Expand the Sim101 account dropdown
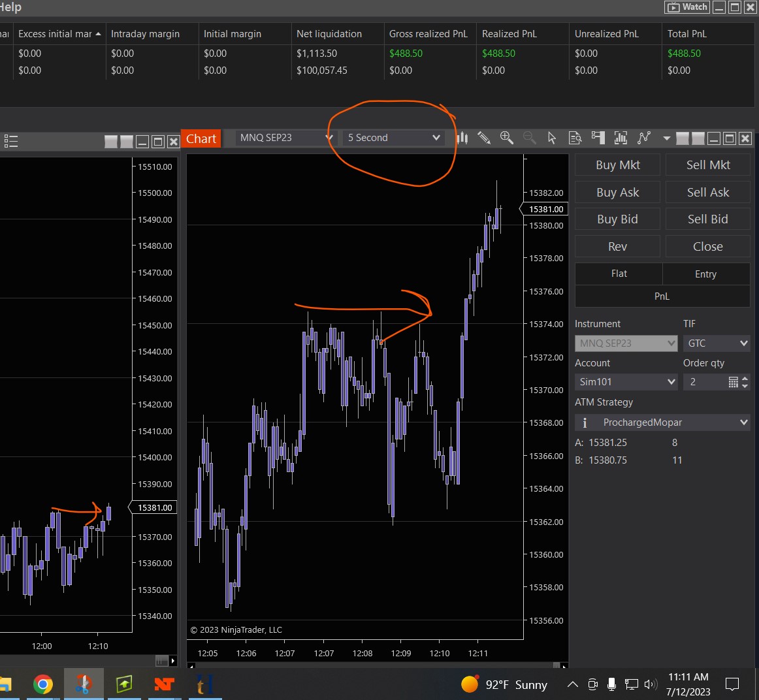759x700 pixels. click(626, 382)
